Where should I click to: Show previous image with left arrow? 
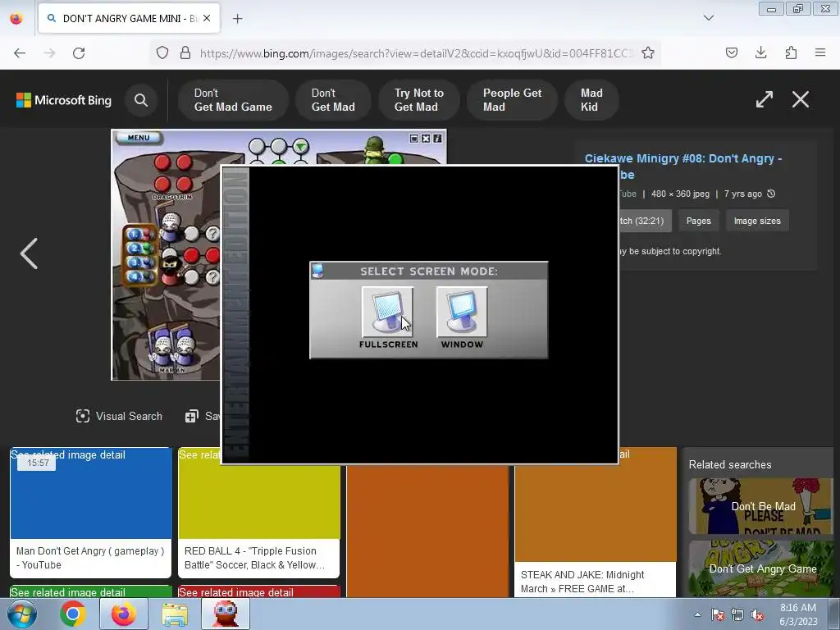pyautogui.click(x=29, y=253)
